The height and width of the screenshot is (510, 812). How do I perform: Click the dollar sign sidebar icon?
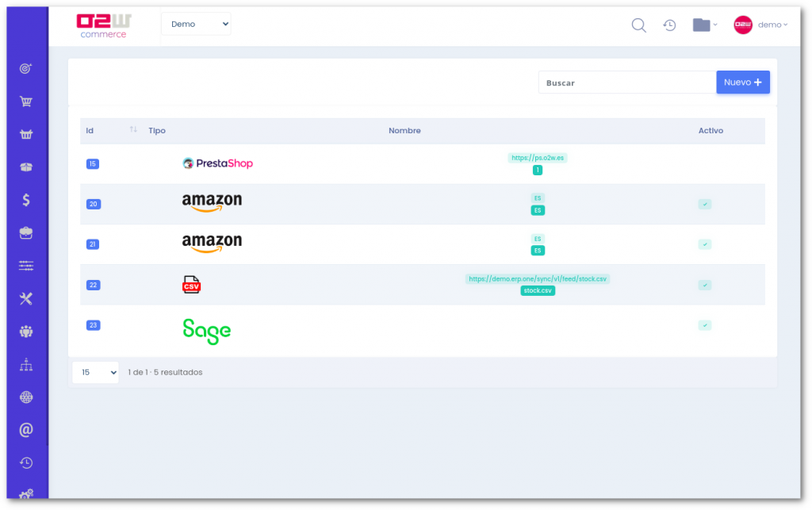pos(26,200)
